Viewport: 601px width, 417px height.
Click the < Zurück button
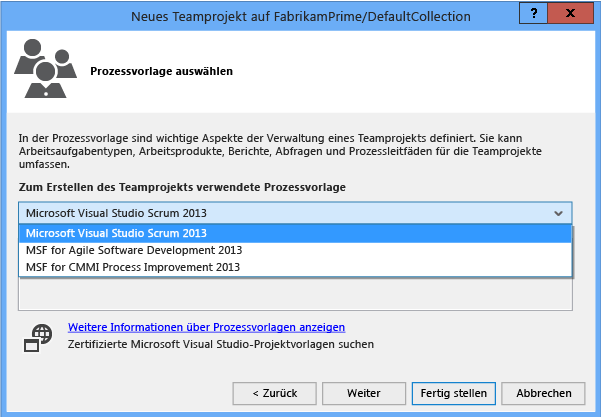point(274,393)
